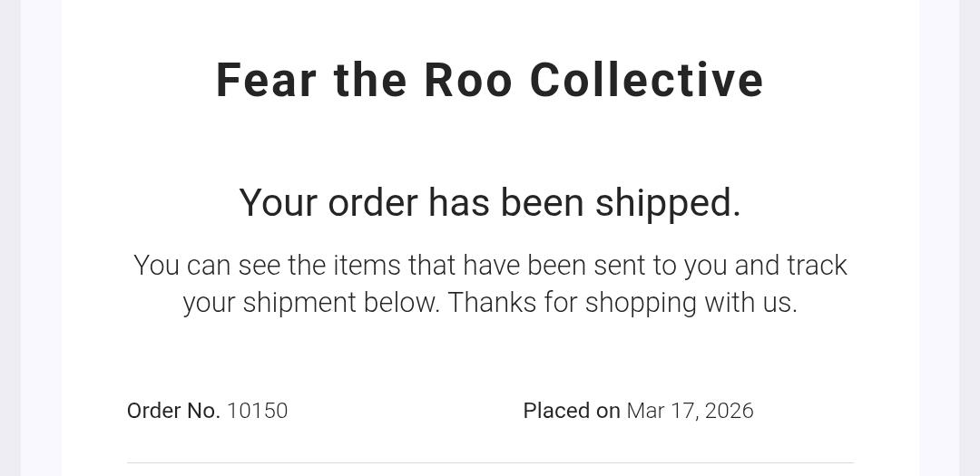Click order number 10150

click(x=257, y=411)
